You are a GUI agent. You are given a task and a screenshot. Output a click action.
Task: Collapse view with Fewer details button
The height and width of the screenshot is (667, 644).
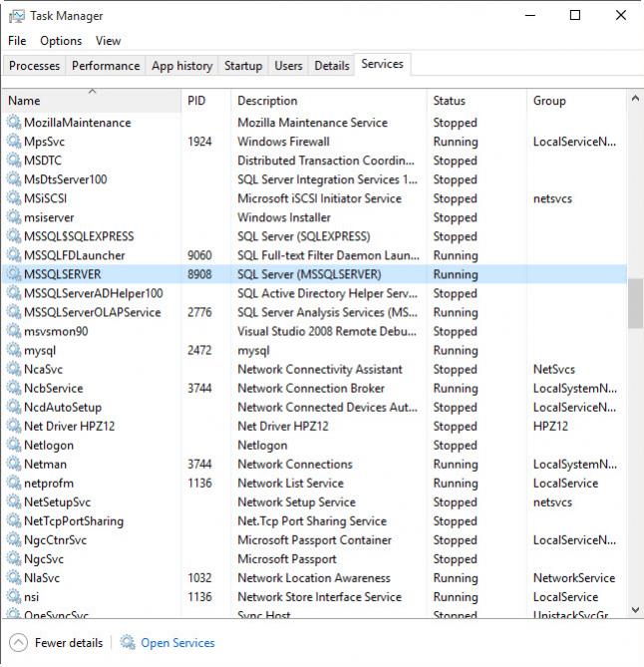click(56, 642)
